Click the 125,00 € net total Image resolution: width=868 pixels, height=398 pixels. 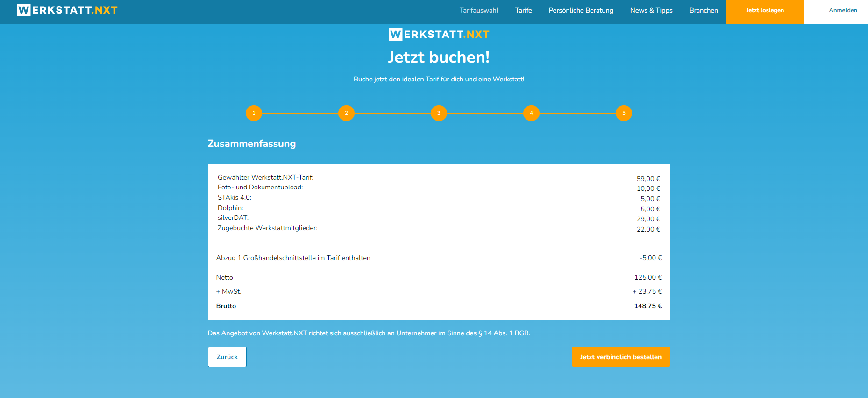(x=648, y=277)
